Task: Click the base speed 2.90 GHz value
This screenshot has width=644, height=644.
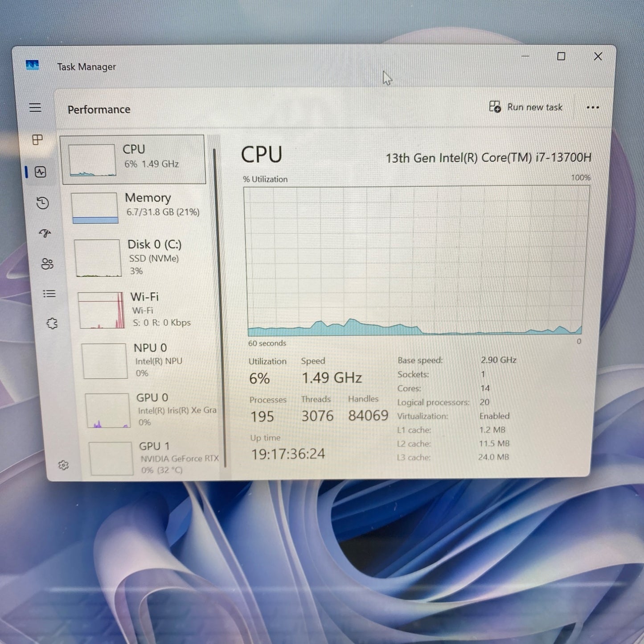Action: pyautogui.click(x=498, y=360)
